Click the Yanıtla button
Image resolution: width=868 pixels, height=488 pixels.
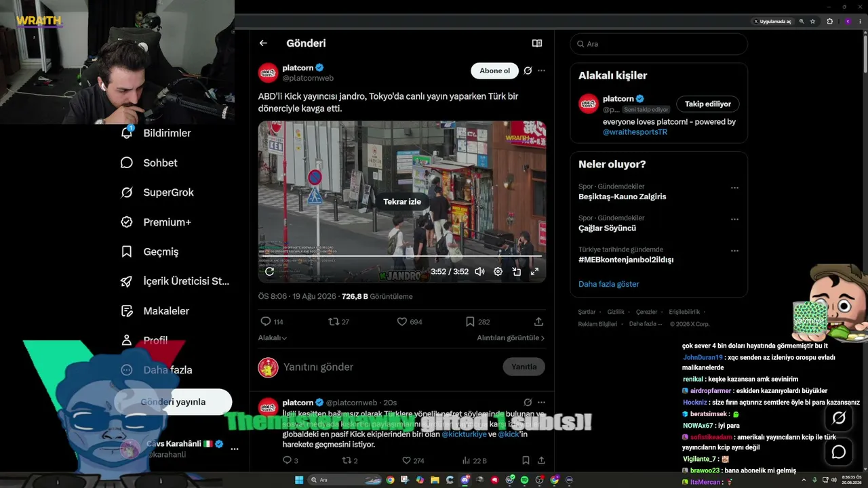coord(524,367)
